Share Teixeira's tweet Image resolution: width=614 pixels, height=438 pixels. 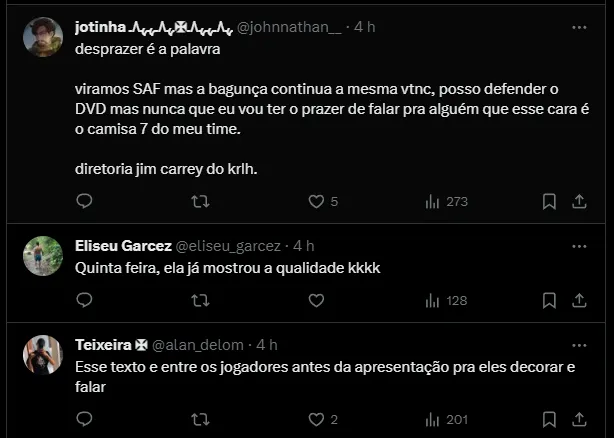coord(578,419)
